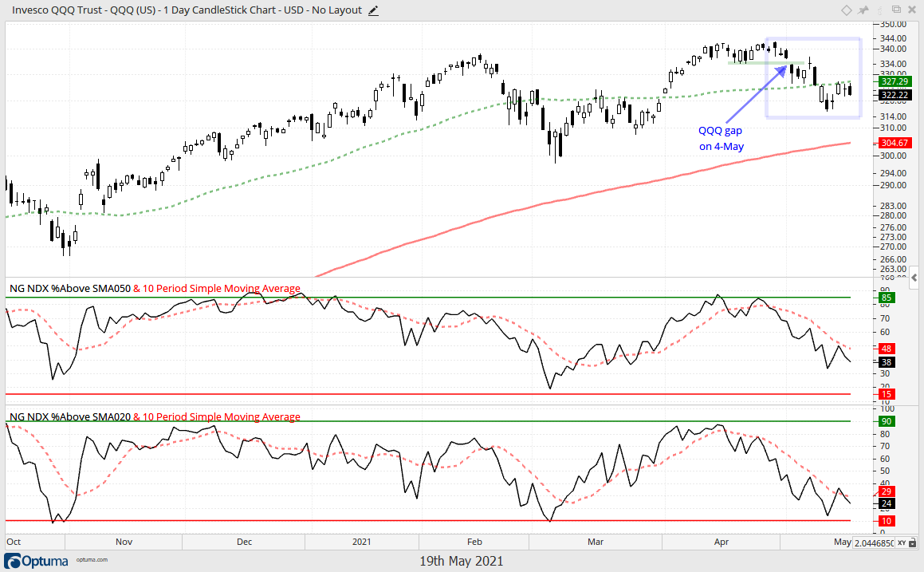
Task: Click the 'Feb' label on the date axis
Action: point(474,542)
